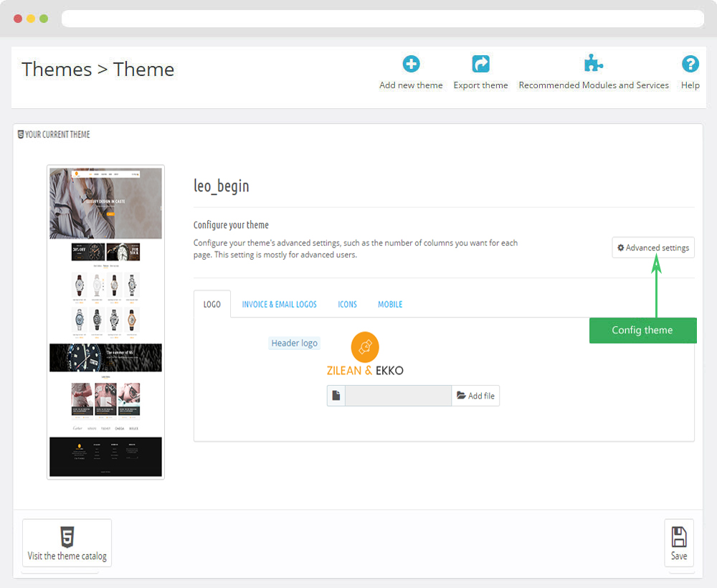
Task: Click the floppy disk Save icon
Action: [678, 537]
